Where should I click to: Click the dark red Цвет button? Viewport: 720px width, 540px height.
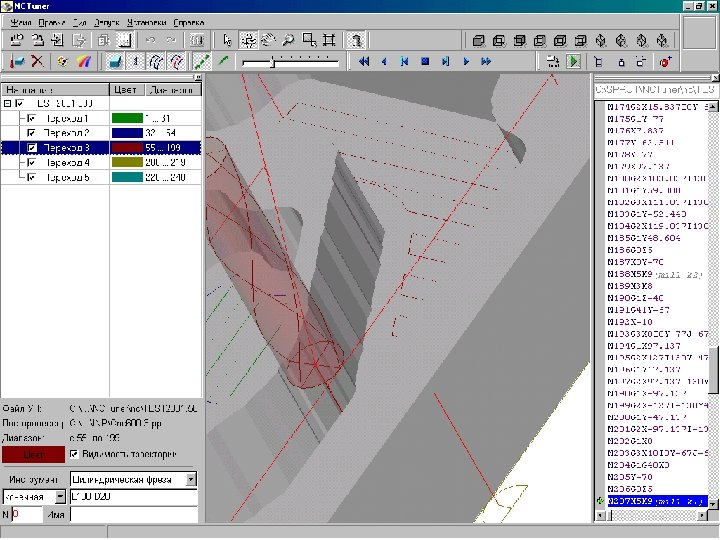tap(33, 454)
